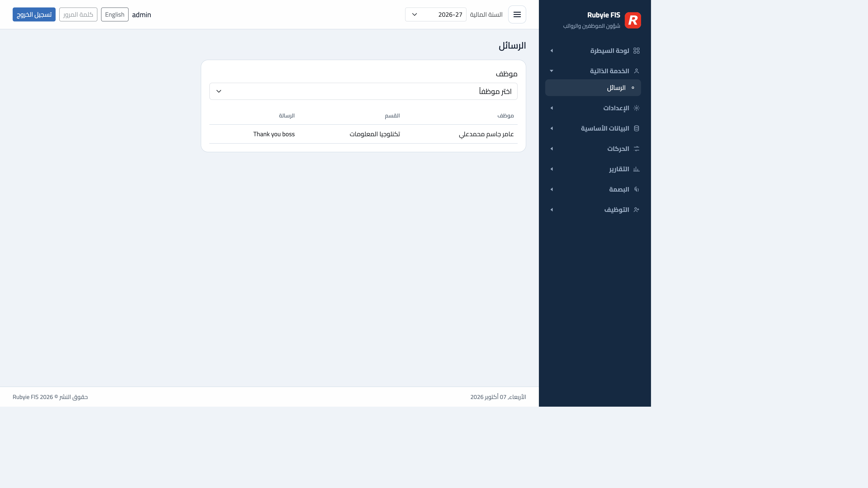
Task: Open the التوظيف sidebar menu
Action: click(x=593, y=210)
